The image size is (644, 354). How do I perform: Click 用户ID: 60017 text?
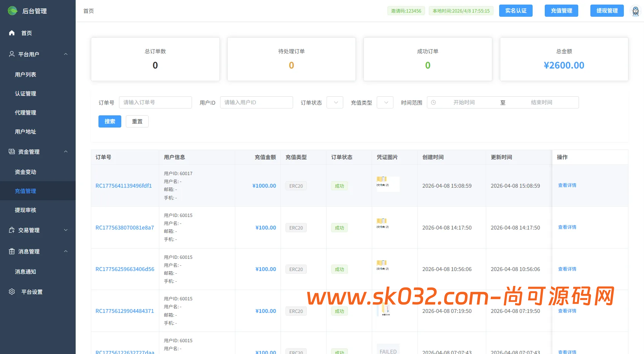178,174
